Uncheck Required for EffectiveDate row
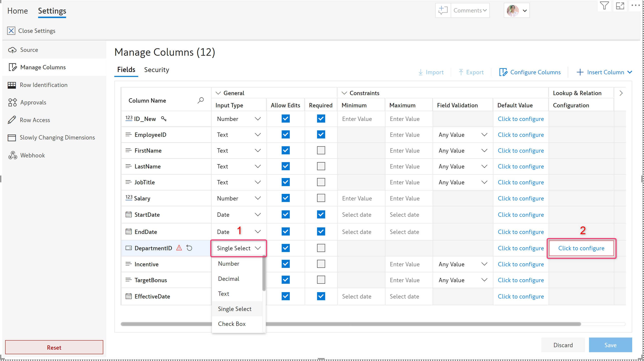Viewport: 644px width, 361px height. point(321,296)
